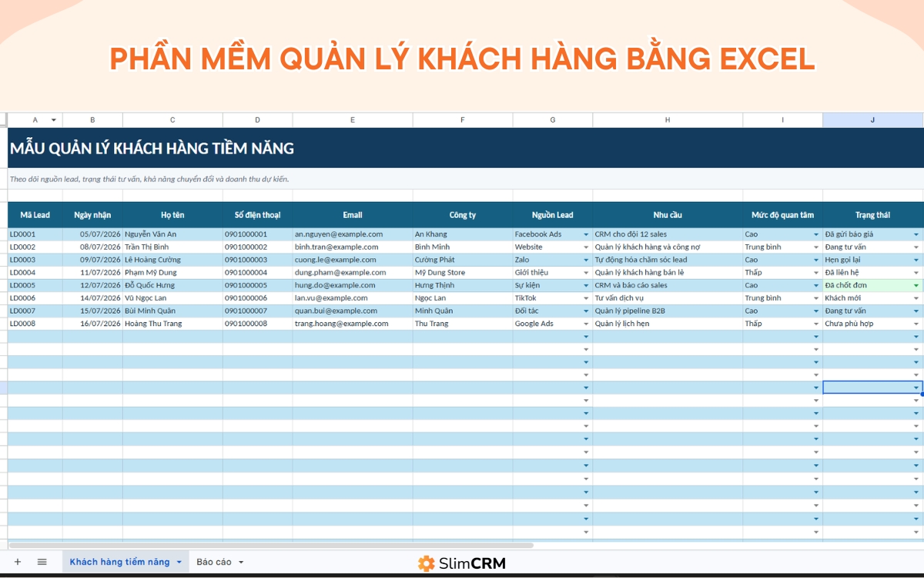Open Mức độ quan tâm dropdown for LD0001
Image resolution: width=924 pixels, height=578 pixels.
pos(816,234)
